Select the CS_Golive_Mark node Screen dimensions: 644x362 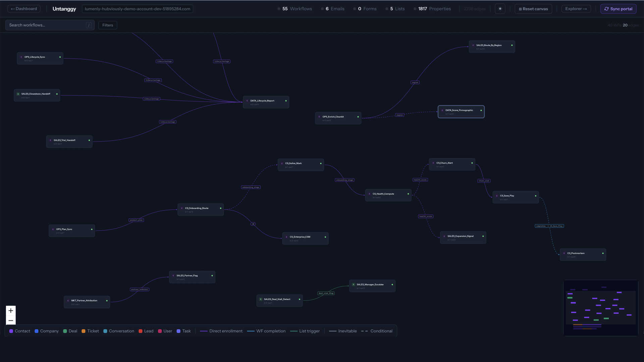click(x=301, y=165)
